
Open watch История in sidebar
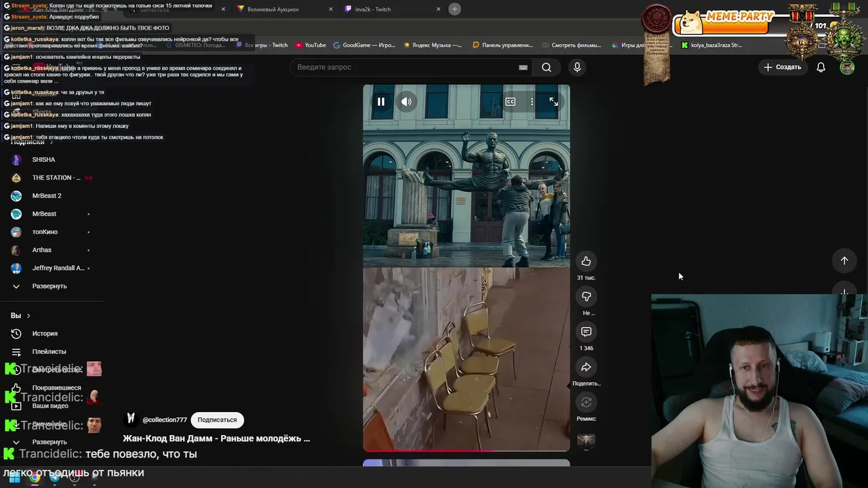45,333
